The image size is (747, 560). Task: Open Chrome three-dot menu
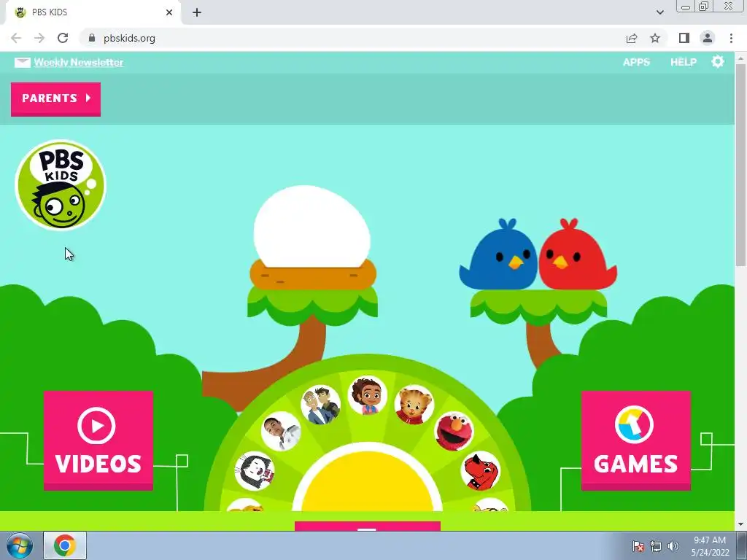731,38
